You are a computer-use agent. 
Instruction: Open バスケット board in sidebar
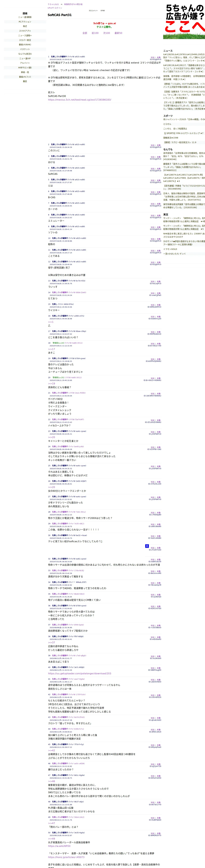(x=25, y=49)
